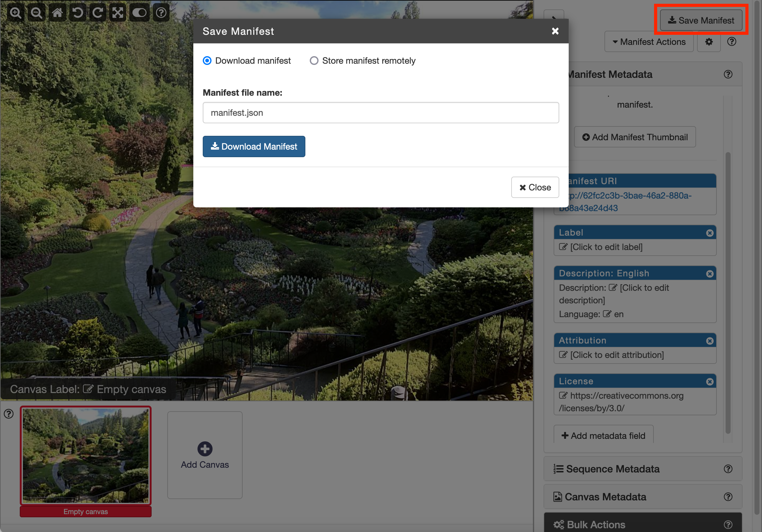Click the manifest.json filename input field
This screenshot has width=762, height=532.
[381, 112]
